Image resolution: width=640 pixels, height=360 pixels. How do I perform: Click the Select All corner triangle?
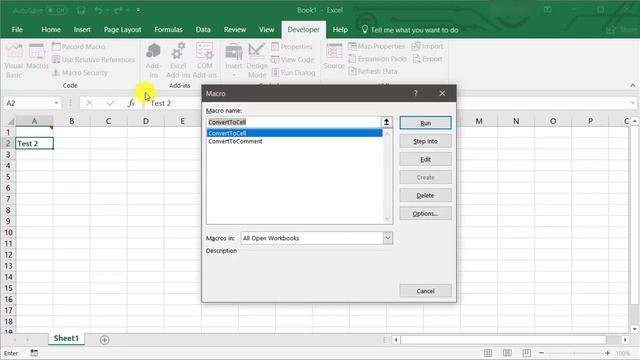[x=10, y=121]
